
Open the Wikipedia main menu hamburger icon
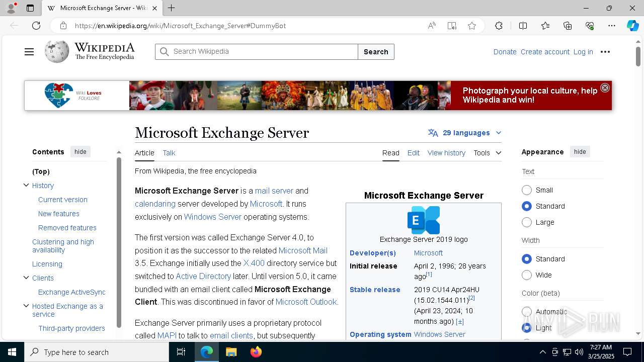[x=29, y=52]
